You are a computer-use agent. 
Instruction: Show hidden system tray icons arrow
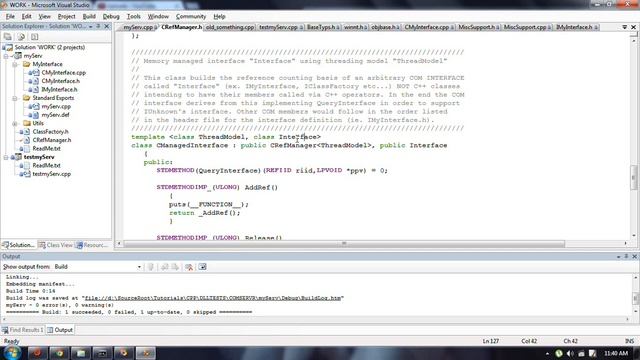click(547, 353)
